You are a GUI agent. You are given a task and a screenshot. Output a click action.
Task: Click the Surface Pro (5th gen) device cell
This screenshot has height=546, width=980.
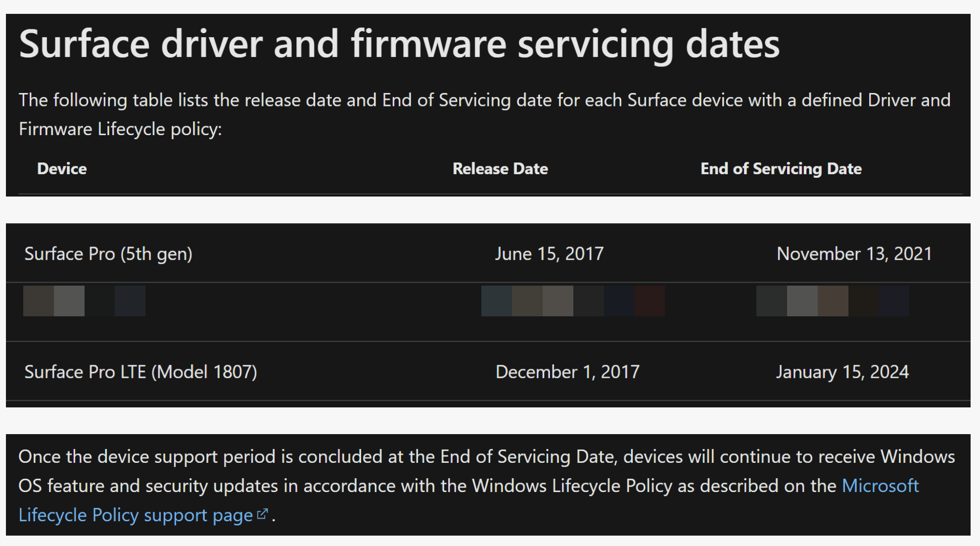tap(108, 254)
